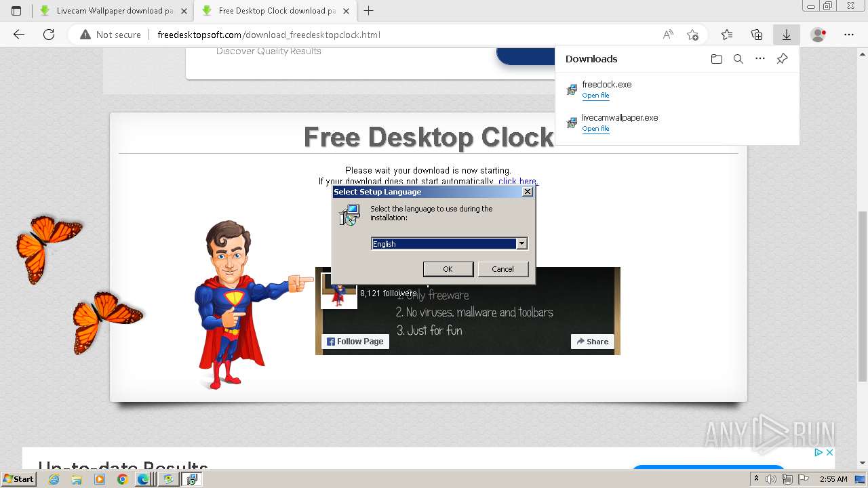Click the Action Center flag icon
Viewport: 868px width, 488px height.
(803, 479)
